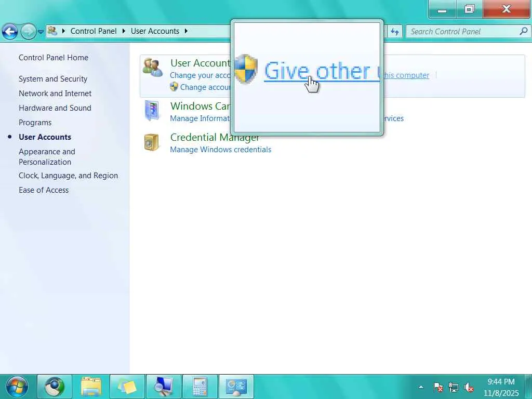Click the Forward navigation arrow button
Image resolution: width=532 pixels, height=399 pixels.
(28, 32)
